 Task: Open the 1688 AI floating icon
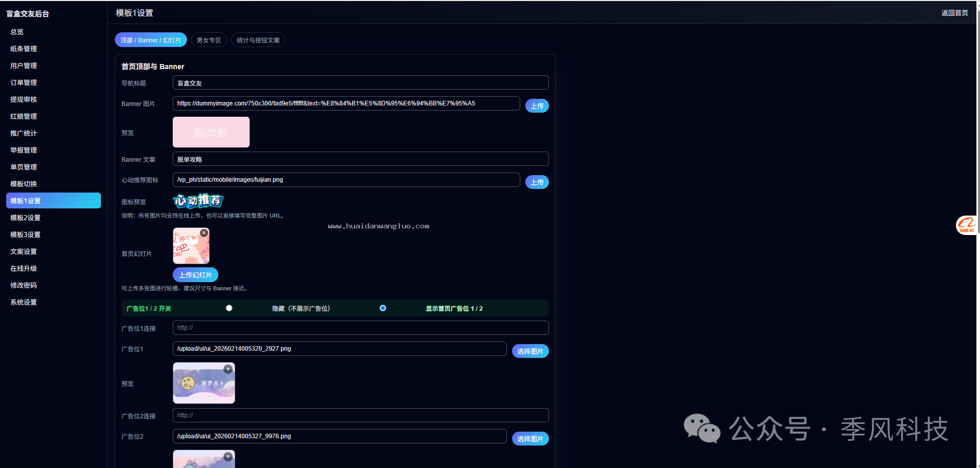tap(967, 225)
